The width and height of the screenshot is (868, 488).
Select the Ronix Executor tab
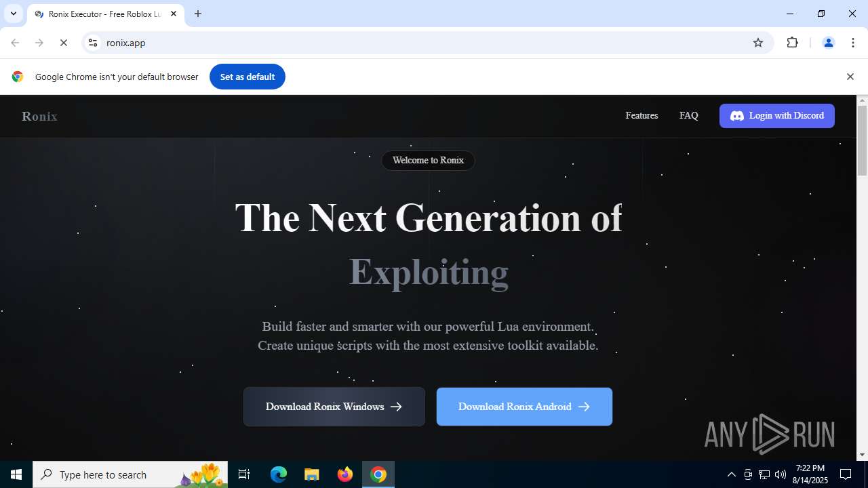(x=106, y=14)
